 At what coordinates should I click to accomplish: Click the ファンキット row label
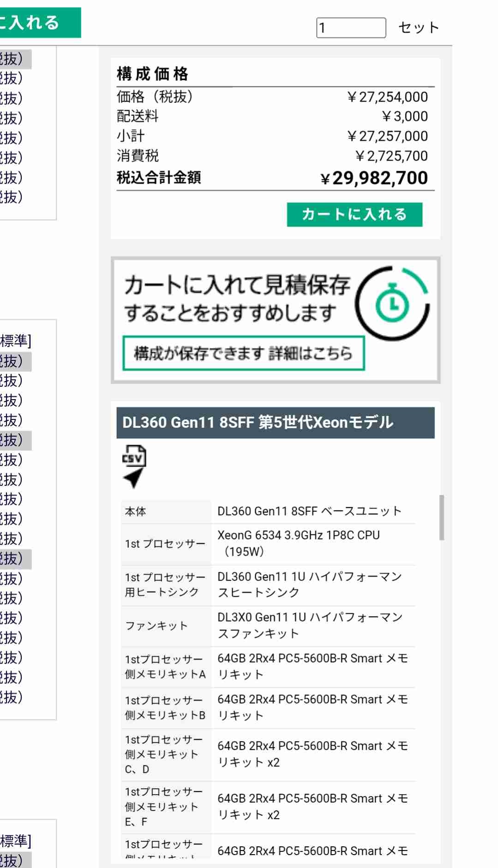(x=156, y=626)
